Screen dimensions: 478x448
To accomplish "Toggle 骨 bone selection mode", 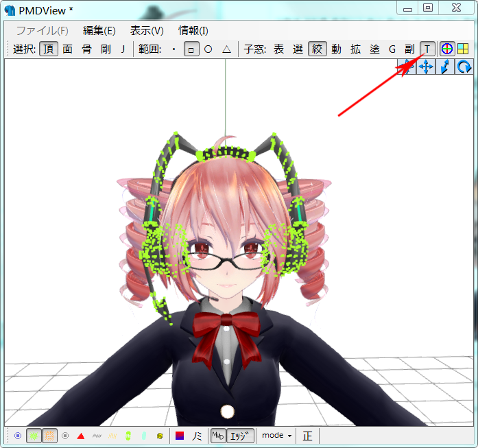I will click(x=86, y=49).
